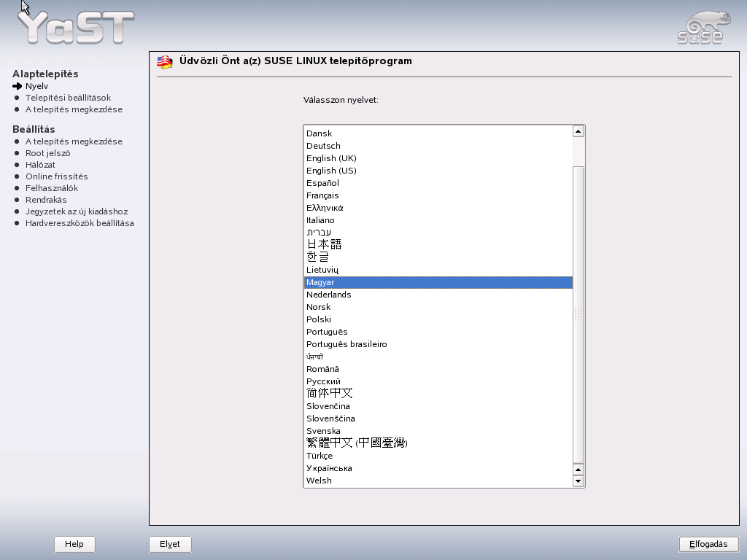Choose Deutsch as the language

pos(438,146)
